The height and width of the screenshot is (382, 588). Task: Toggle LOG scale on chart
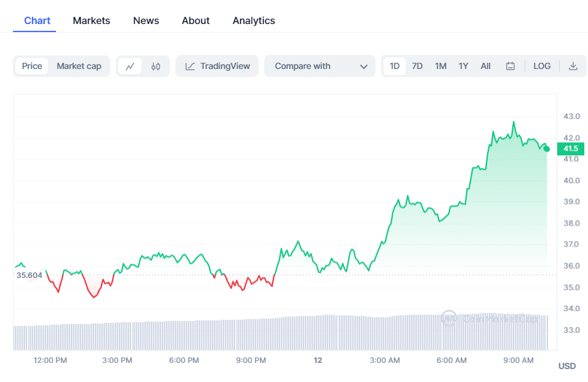pos(542,67)
